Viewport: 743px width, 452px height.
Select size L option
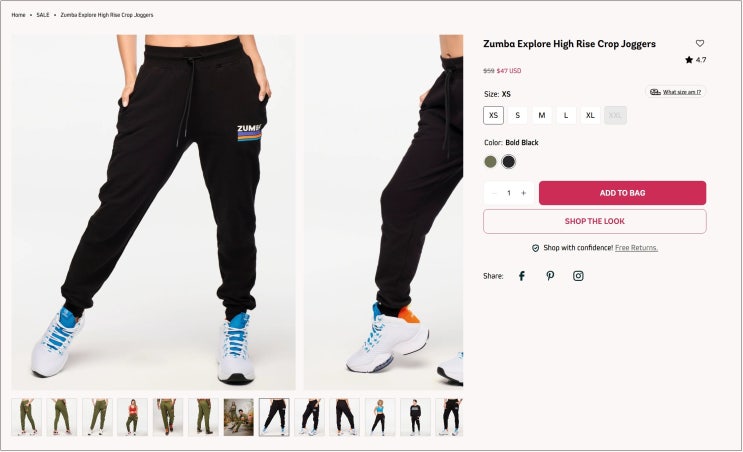[x=566, y=115]
